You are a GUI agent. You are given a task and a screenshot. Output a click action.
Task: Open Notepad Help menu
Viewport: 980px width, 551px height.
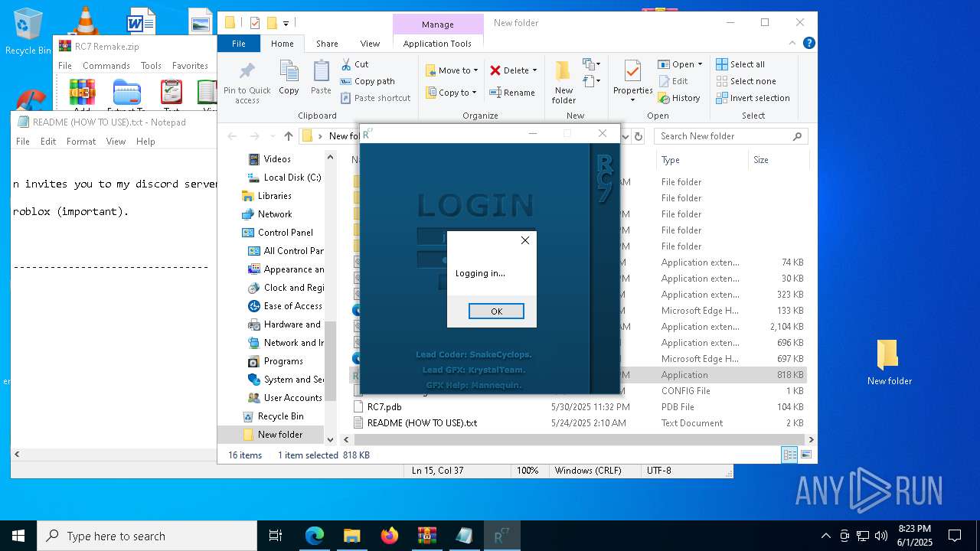[x=145, y=142]
